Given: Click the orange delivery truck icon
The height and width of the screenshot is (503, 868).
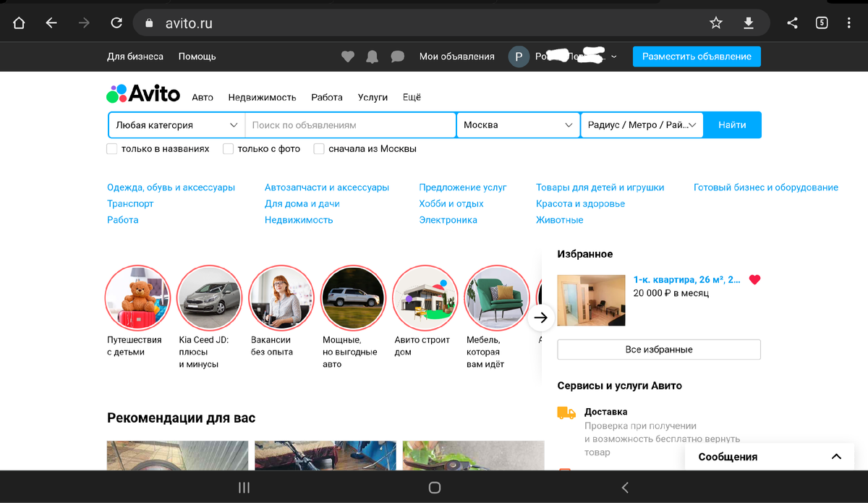Looking at the screenshot, I should pyautogui.click(x=566, y=413).
